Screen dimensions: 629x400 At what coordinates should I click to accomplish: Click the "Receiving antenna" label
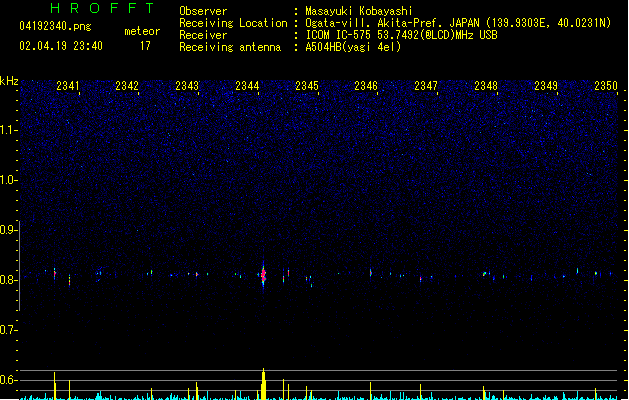click(230, 47)
